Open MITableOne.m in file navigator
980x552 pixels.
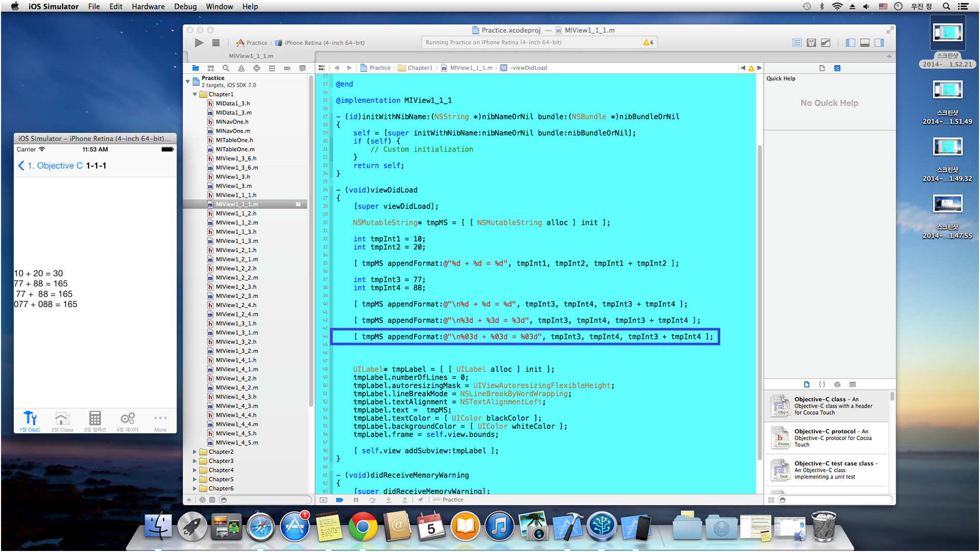pyautogui.click(x=235, y=149)
